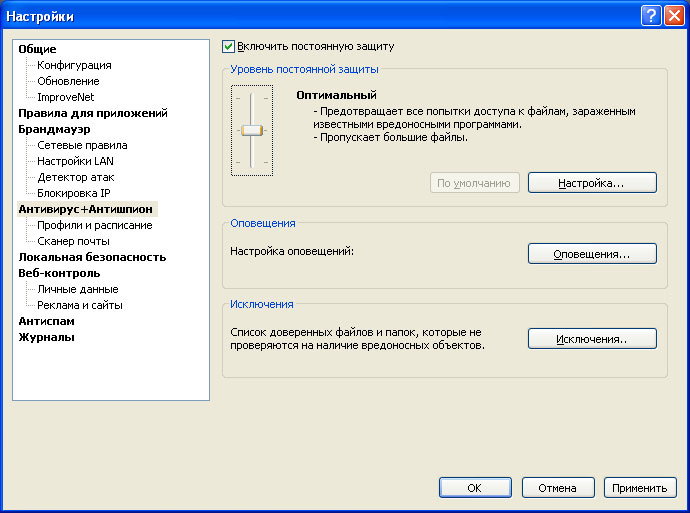The height and width of the screenshot is (513, 690).
Task: Click the help question mark button
Action: 651,16
